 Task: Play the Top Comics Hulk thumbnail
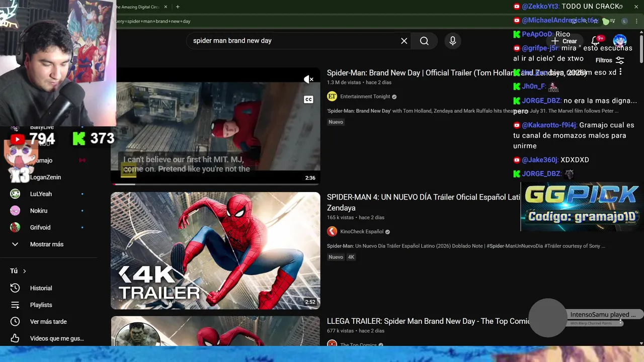point(215,331)
